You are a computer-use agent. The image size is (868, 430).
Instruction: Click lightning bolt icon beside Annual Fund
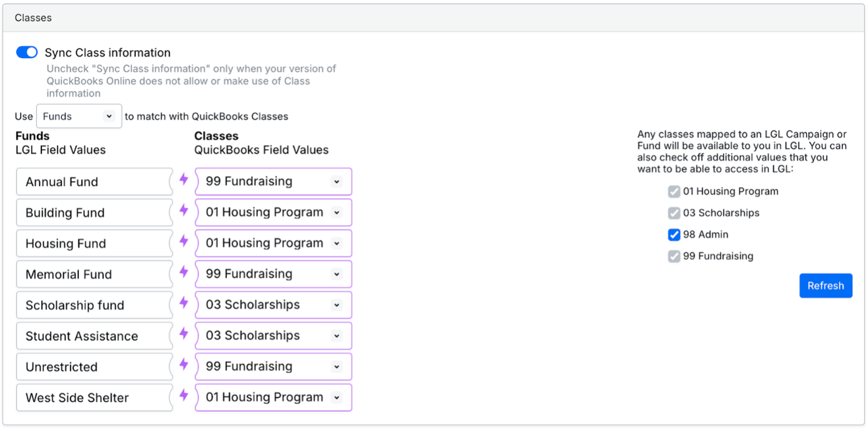184,180
